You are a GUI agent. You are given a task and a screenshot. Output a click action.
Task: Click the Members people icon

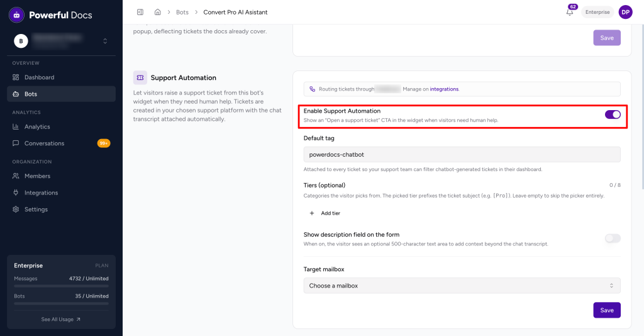click(16, 176)
